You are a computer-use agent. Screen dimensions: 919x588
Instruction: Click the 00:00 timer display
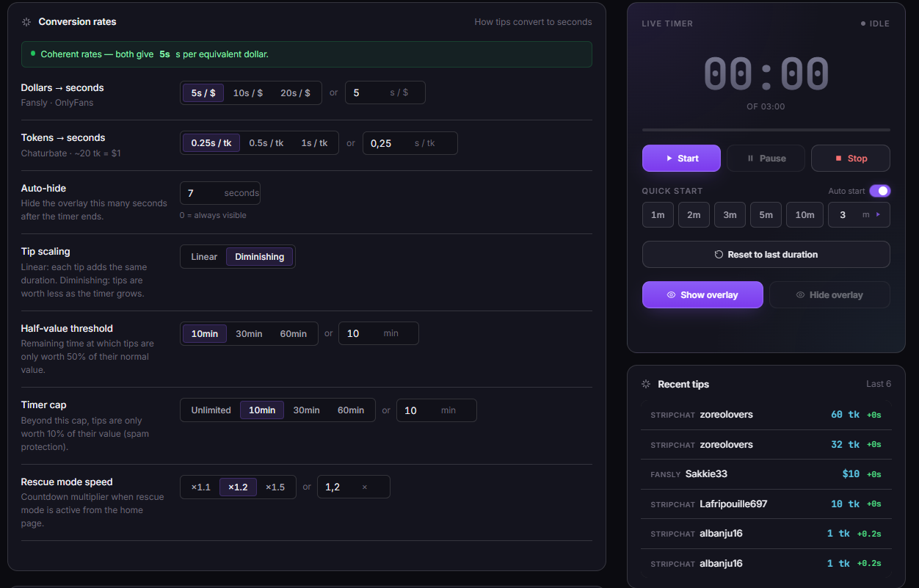click(x=766, y=74)
